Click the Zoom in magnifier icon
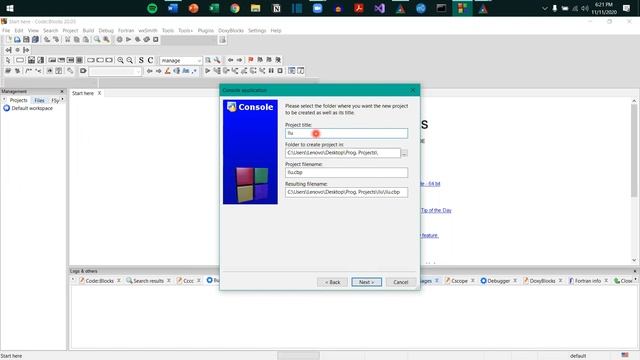640x360 pixels. (x=120, y=60)
